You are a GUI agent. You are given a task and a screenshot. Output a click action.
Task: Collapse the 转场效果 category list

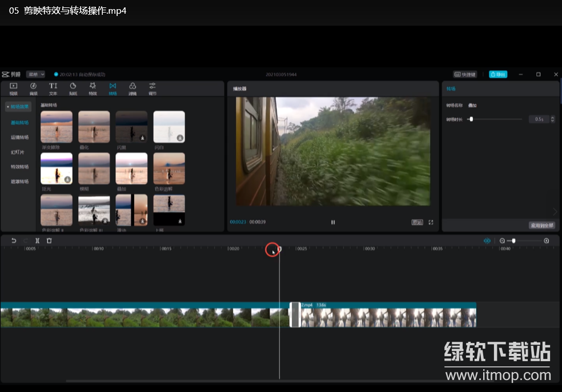pos(17,107)
